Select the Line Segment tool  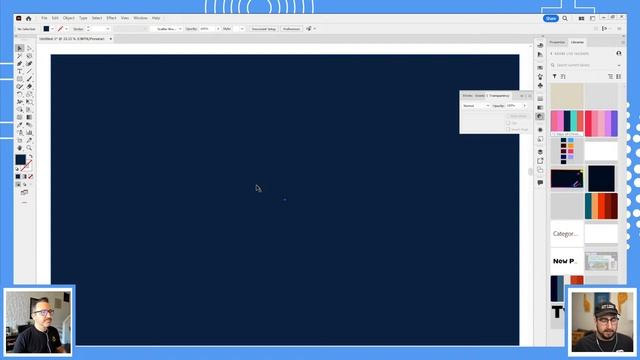[x=29, y=71]
